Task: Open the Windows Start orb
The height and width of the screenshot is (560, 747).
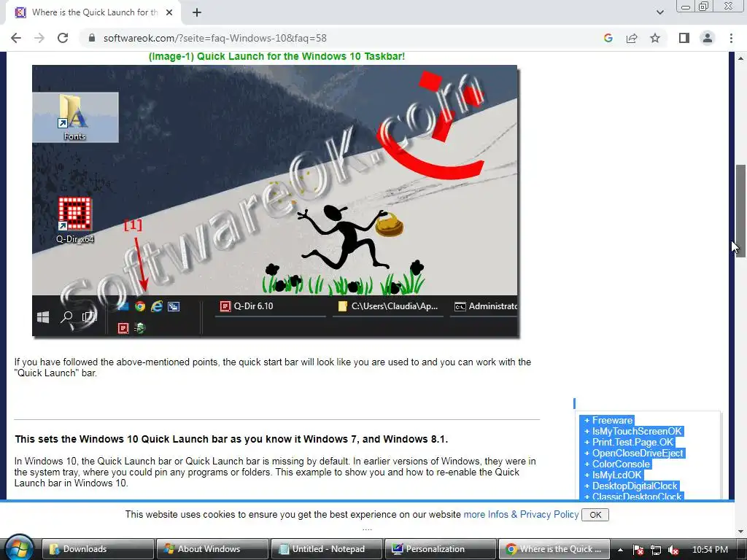Action: (19, 548)
